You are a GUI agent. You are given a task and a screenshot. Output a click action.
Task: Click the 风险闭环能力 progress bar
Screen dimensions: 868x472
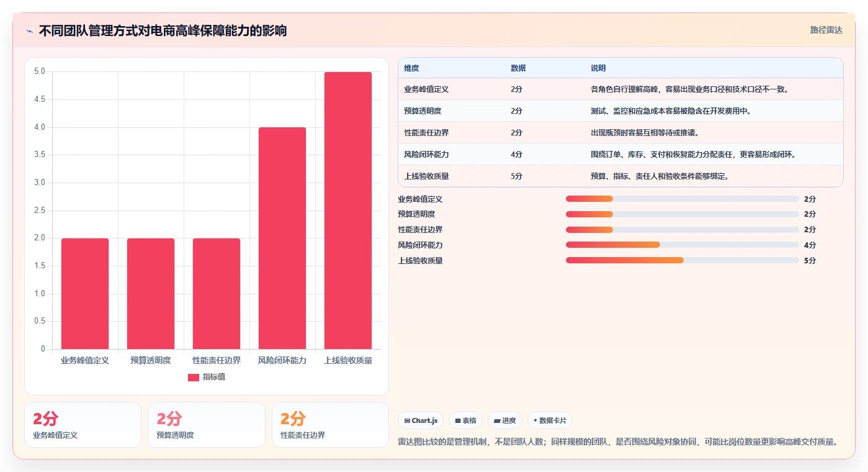682,245
